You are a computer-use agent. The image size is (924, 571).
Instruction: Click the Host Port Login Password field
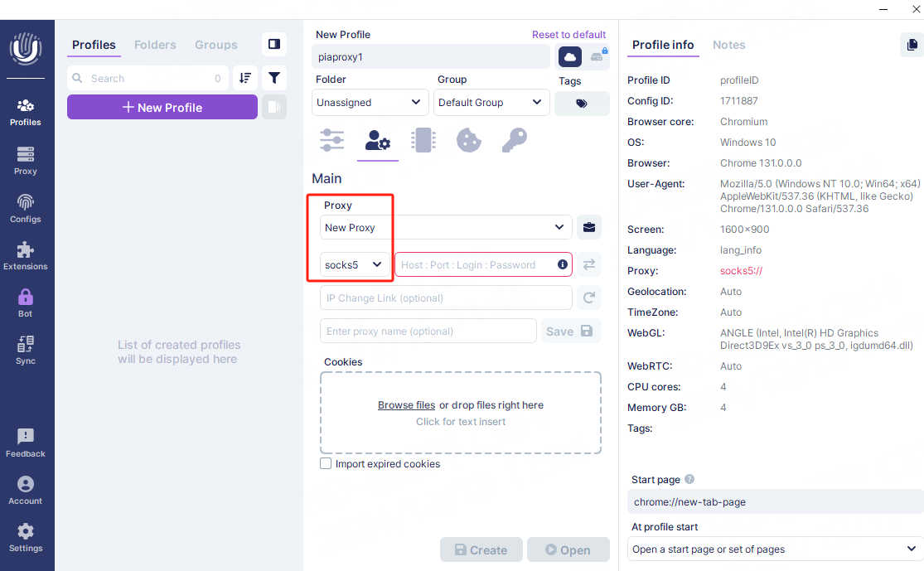click(x=476, y=264)
